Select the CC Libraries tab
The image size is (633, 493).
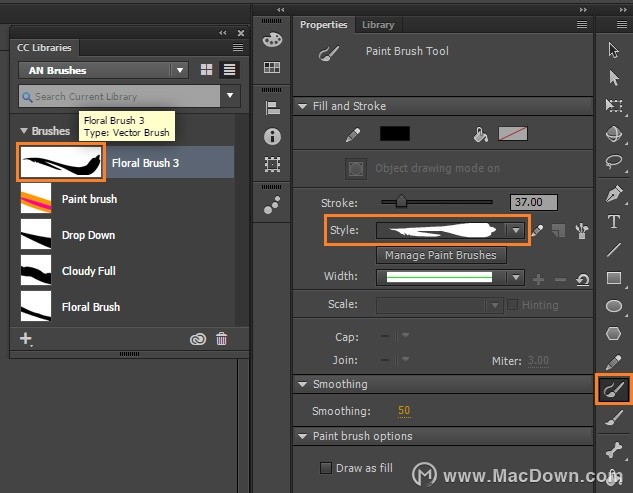point(44,48)
